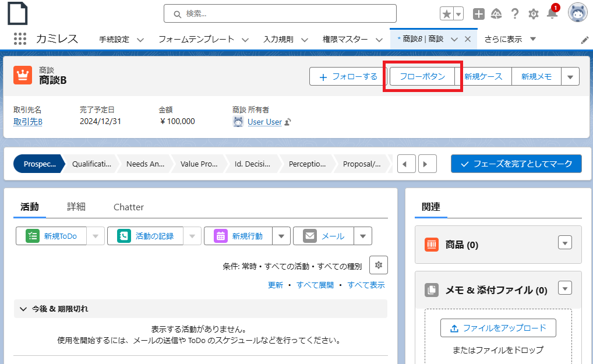
Task: Open more record actions dropdown after 新規メモ
Action: [570, 77]
